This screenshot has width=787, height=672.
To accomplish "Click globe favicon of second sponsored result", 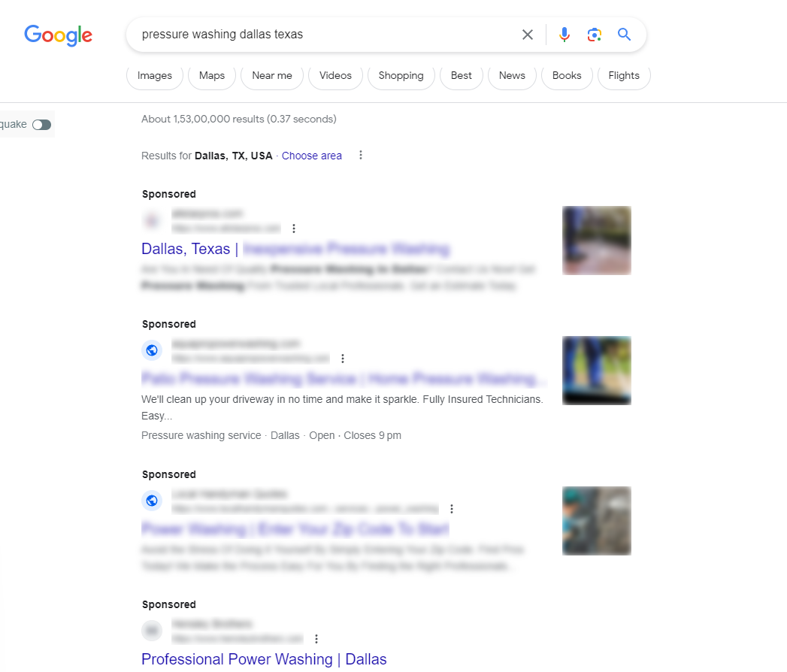I will (x=152, y=350).
